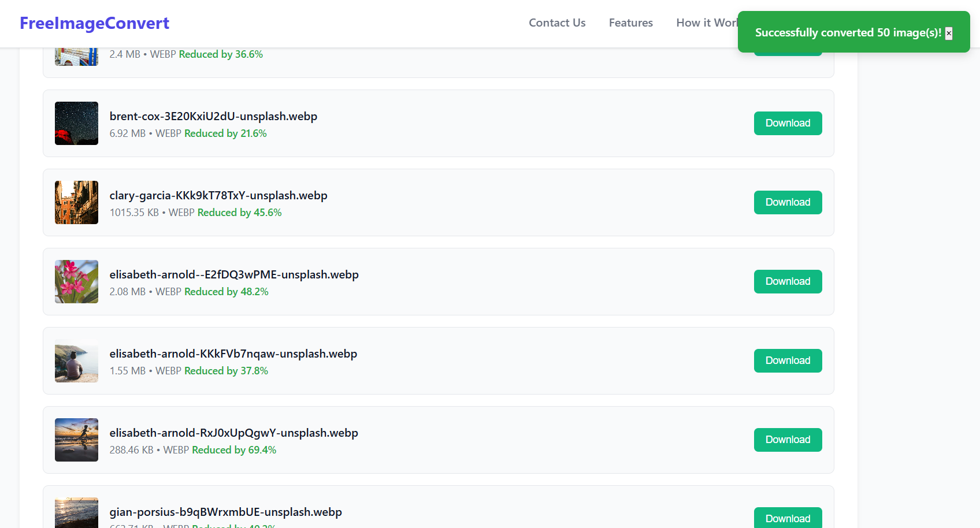Open the gian-porsius sea thumbnail

[76, 513]
